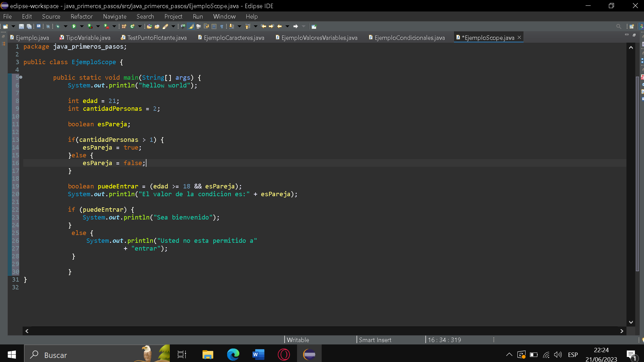Open the File menu
This screenshot has width=644, height=362.
pyautogui.click(x=7, y=16)
